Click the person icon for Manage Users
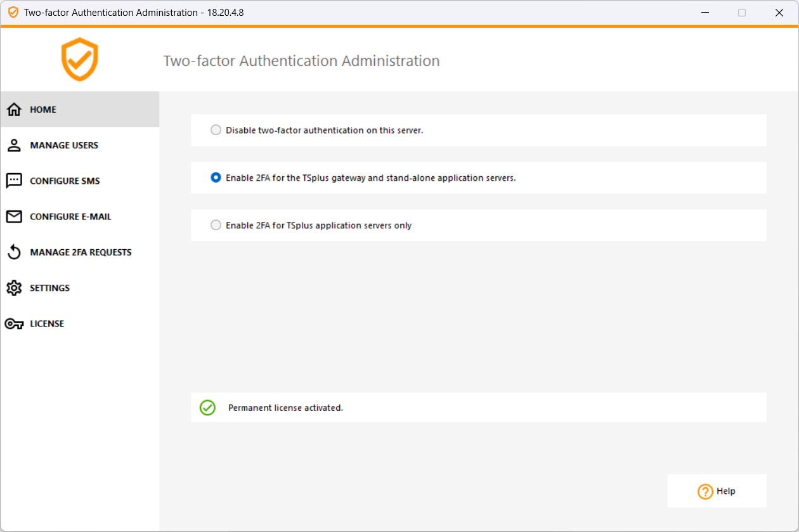 click(14, 145)
